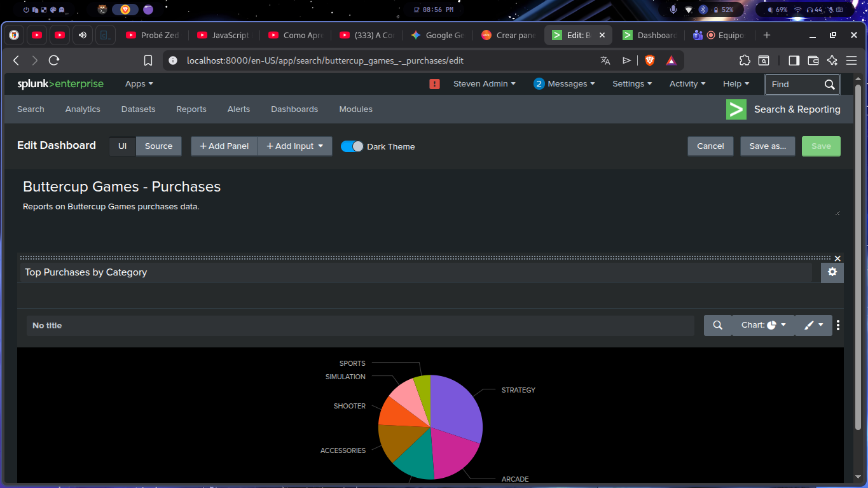Open the Dashboards menu item
The image size is (868, 488).
pyautogui.click(x=294, y=109)
